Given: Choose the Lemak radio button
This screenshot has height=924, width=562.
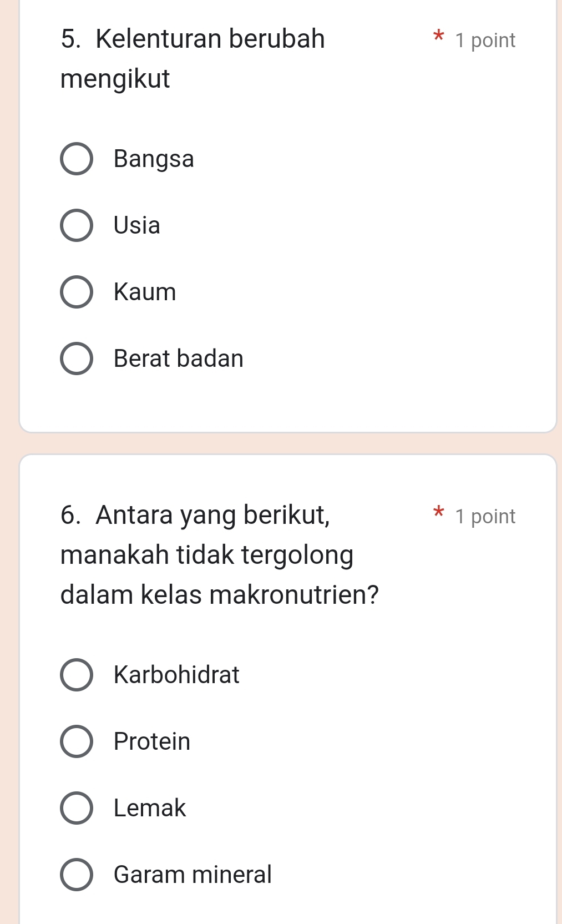Looking at the screenshot, I should coord(77,808).
